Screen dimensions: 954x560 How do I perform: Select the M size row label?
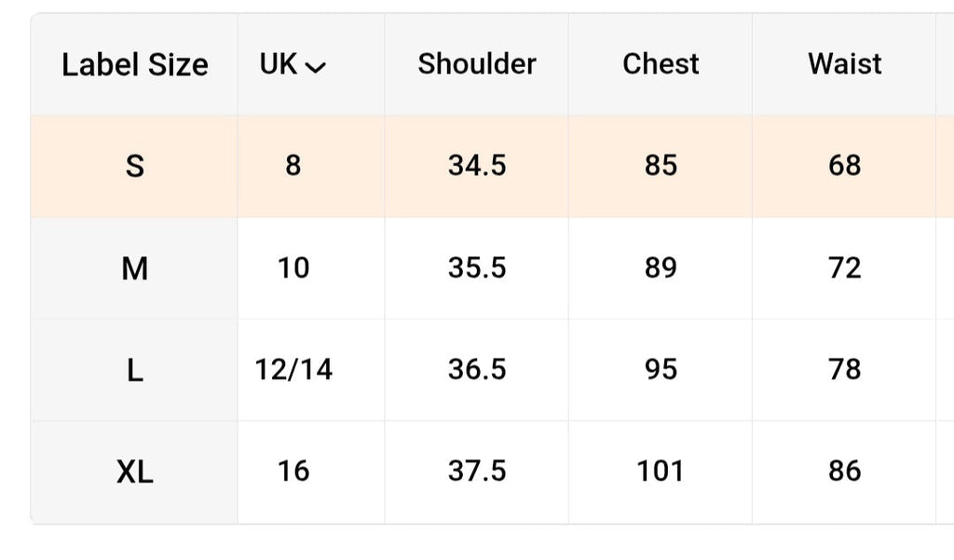tap(134, 268)
